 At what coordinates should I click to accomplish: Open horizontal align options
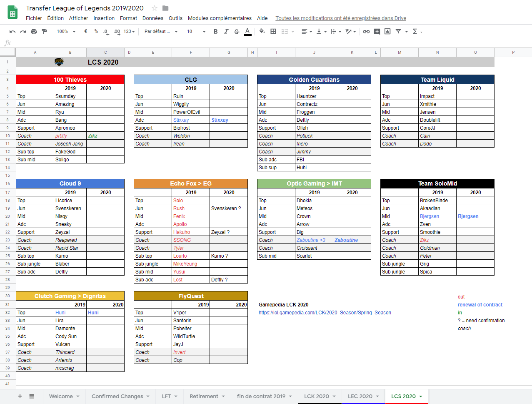click(x=307, y=32)
